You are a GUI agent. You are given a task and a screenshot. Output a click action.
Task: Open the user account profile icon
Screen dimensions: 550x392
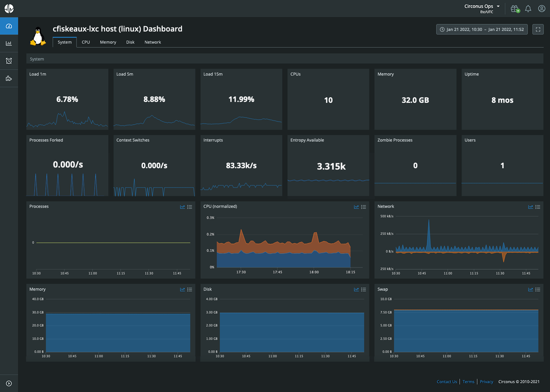point(542,8)
